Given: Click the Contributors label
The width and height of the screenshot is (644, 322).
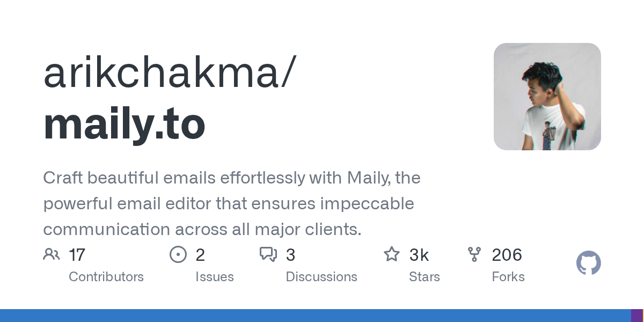Looking at the screenshot, I should pos(106,277).
